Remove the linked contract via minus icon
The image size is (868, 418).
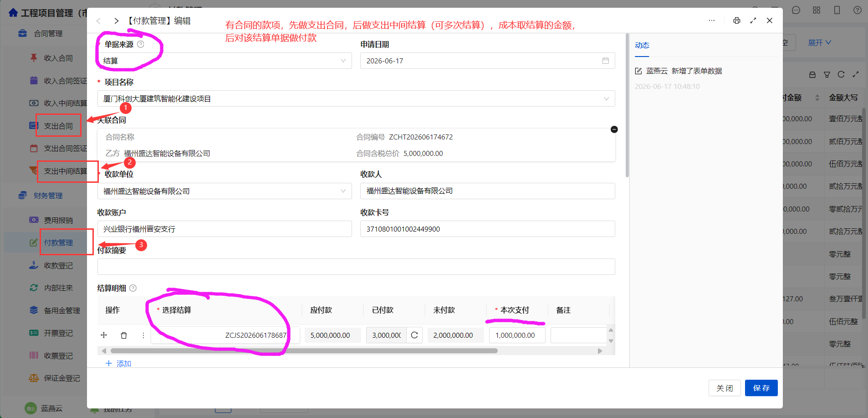coord(614,129)
